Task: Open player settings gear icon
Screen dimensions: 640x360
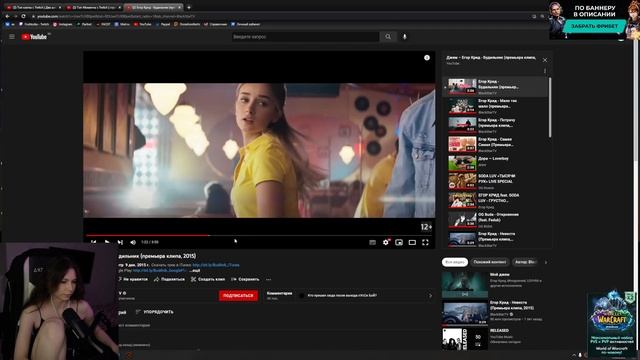Action: (x=386, y=242)
